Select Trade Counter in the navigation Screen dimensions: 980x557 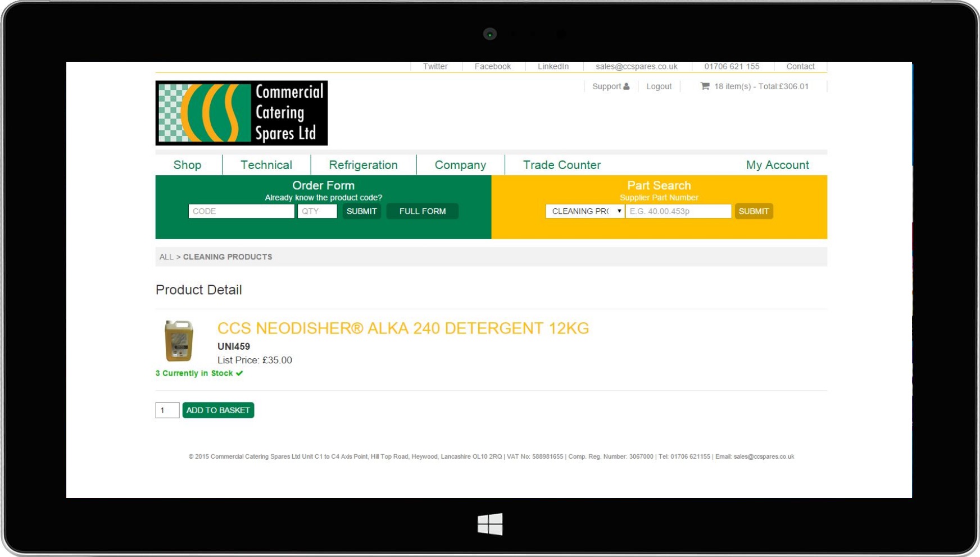point(561,165)
